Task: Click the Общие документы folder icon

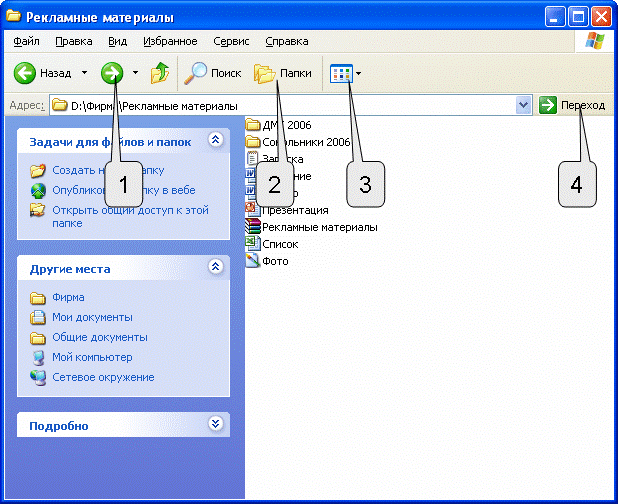Action: click(x=38, y=338)
